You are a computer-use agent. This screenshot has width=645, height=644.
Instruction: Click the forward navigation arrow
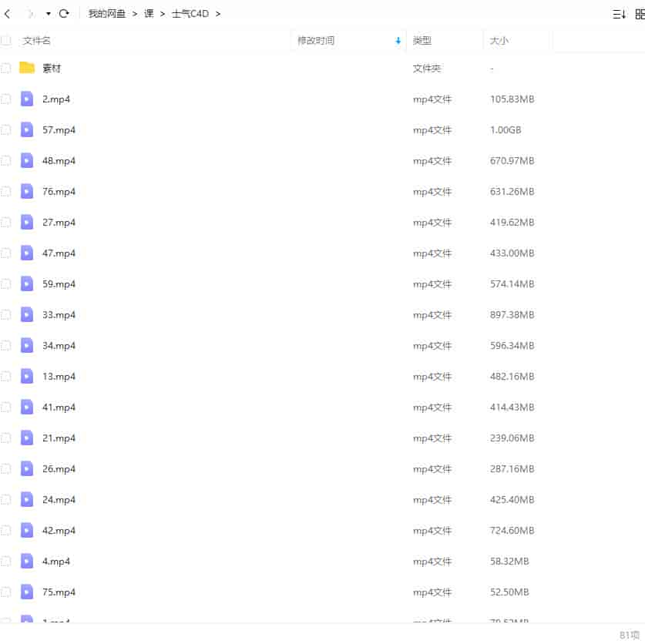(x=29, y=13)
